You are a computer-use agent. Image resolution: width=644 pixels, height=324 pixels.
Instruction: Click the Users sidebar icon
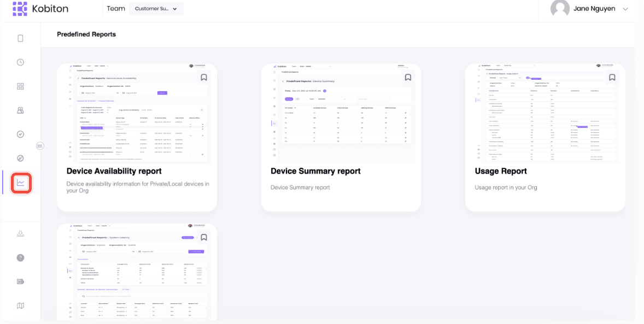(20, 110)
